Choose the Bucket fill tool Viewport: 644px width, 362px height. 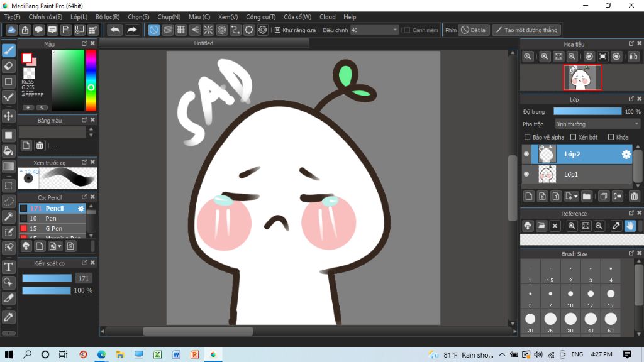coord(9,151)
